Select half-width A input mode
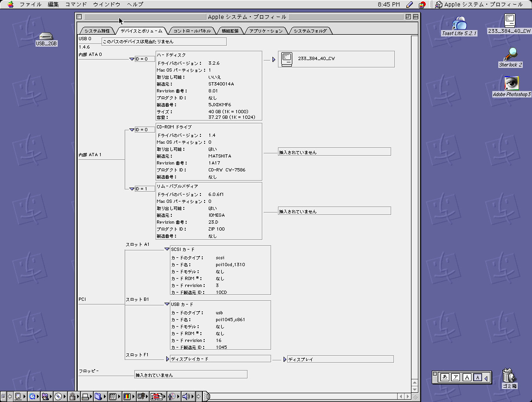 478,377
